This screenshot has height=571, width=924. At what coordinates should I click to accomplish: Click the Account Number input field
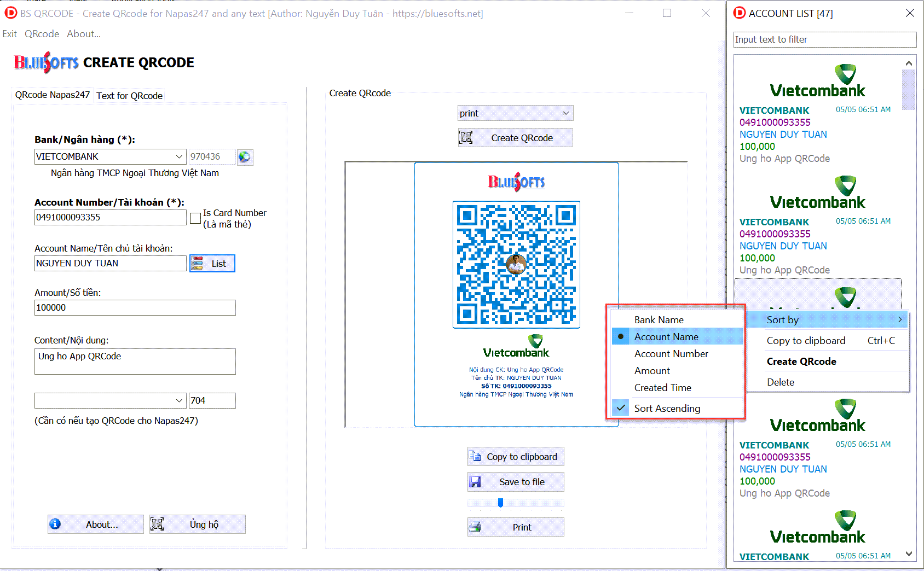[111, 217]
